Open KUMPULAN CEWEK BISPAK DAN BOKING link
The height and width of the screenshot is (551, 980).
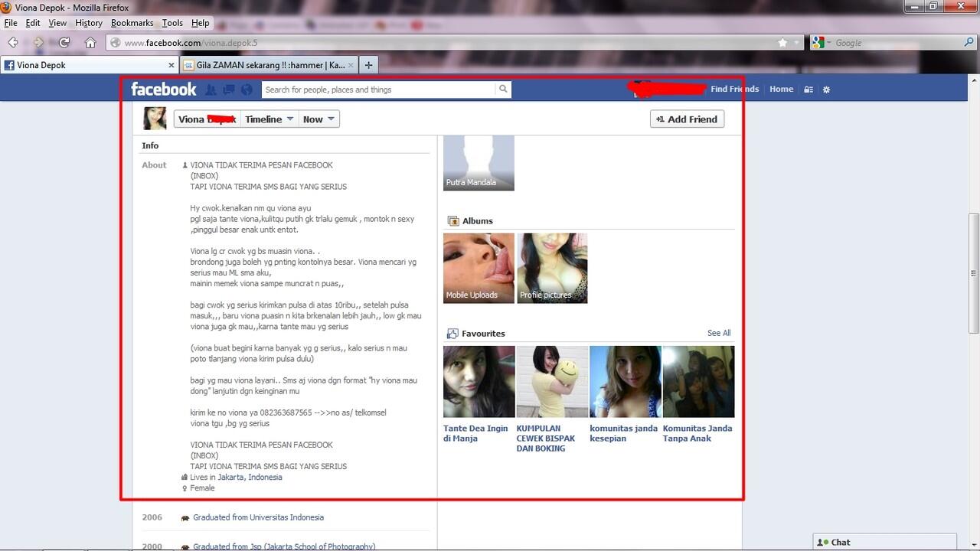point(546,439)
